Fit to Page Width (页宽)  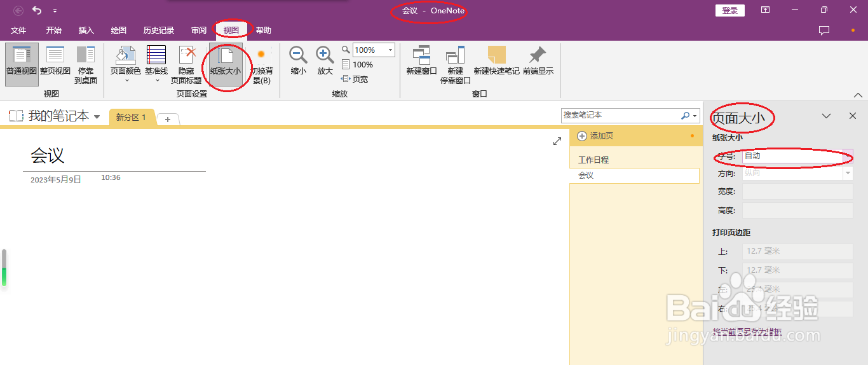355,79
